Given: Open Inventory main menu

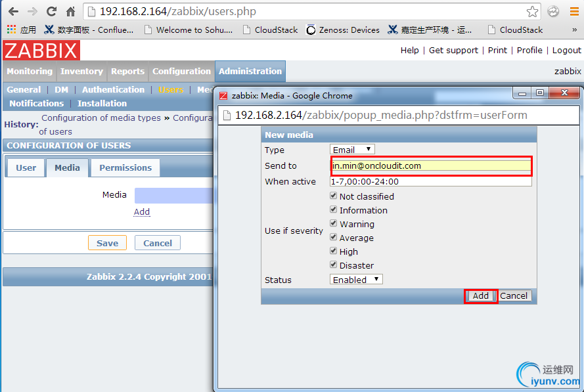Looking at the screenshot, I should [81, 71].
